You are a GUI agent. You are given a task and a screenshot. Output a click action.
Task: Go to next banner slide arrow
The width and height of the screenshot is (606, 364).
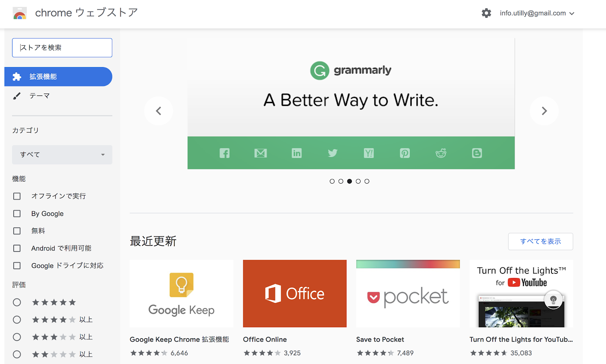pyautogui.click(x=544, y=111)
